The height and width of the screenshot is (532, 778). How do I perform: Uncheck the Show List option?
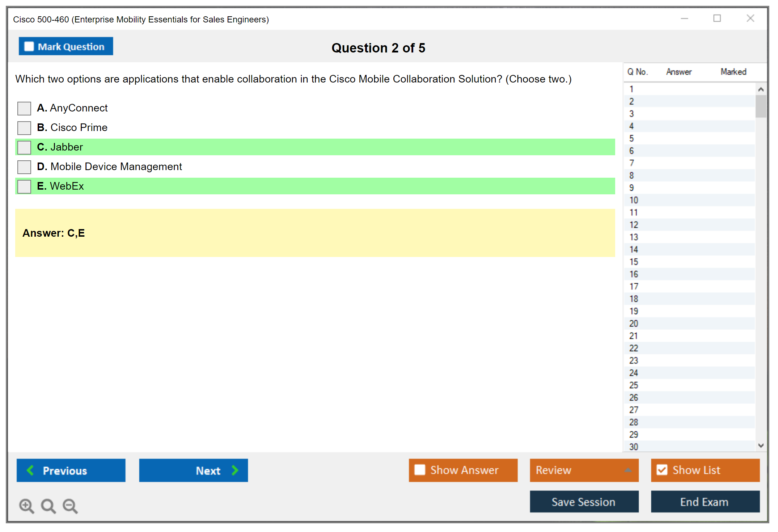click(662, 470)
